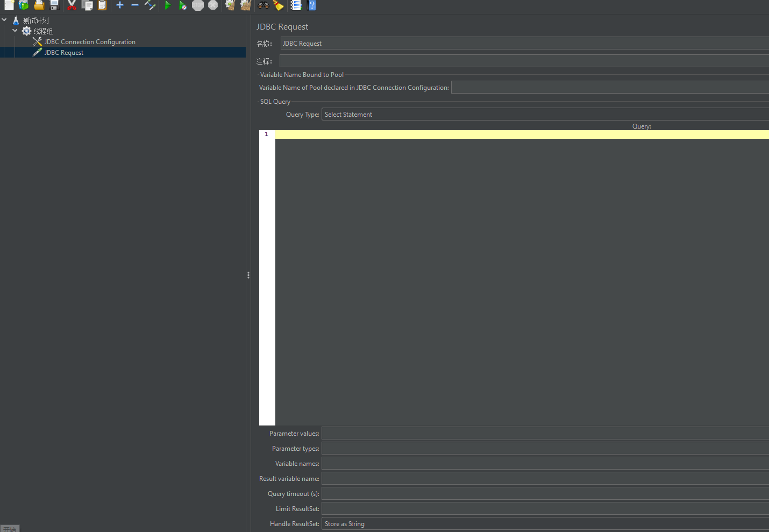Viewport: 769px width, 532px height.
Task: Click the Copy icon in toolbar
Action: click(87, 5)
